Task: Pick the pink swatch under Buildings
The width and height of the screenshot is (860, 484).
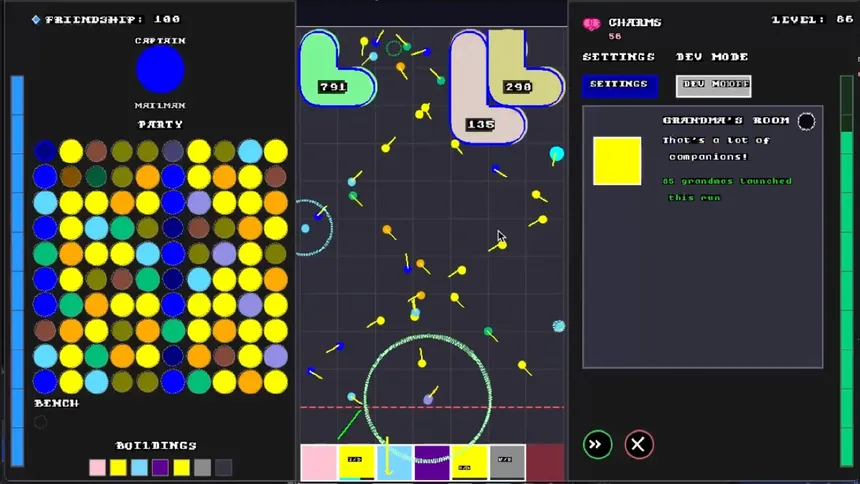Action: (x=98, y=468)
